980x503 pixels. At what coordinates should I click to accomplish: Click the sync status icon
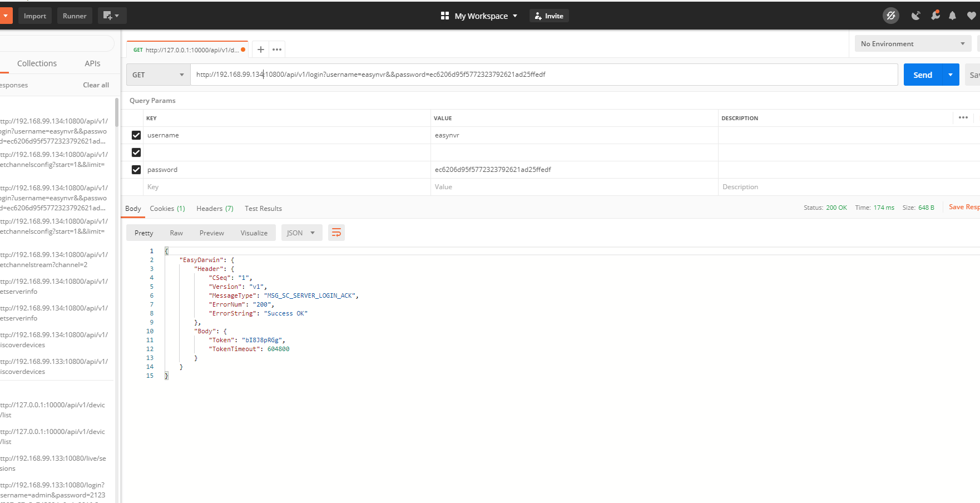click(x=890, y=16)
